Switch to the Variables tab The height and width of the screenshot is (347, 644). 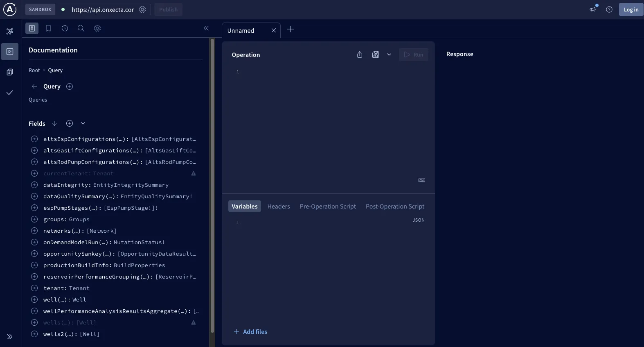coord(245,206)
